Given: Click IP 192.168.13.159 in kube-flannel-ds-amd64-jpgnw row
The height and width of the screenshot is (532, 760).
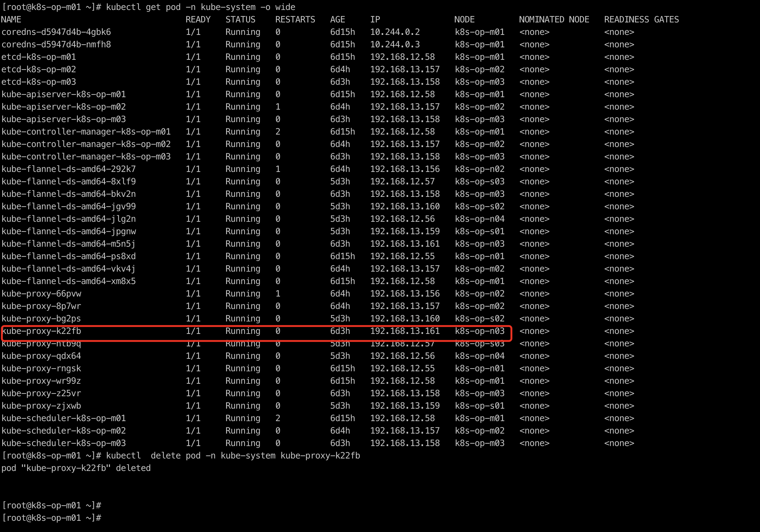Looking at the screenshot, I should pyautogui.click(x=405, y=231).
